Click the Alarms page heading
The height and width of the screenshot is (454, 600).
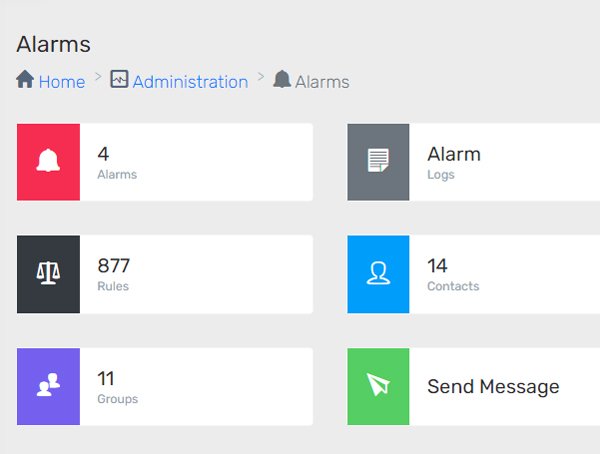point(54,44)
